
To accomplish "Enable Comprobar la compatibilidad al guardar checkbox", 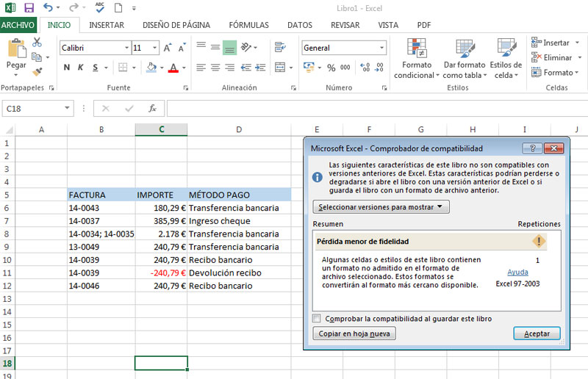I will click(317, 318).
